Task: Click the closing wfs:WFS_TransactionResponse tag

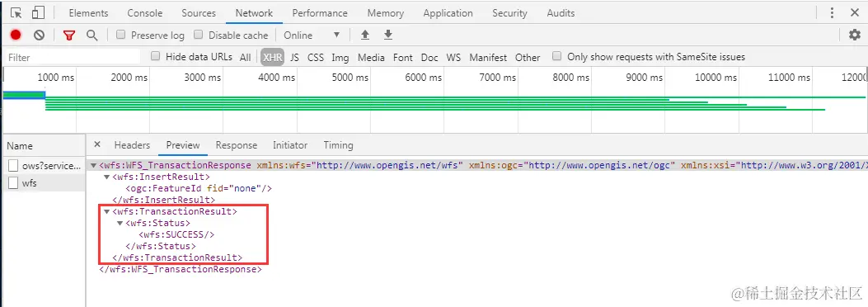Action: [x=180, y=269]
